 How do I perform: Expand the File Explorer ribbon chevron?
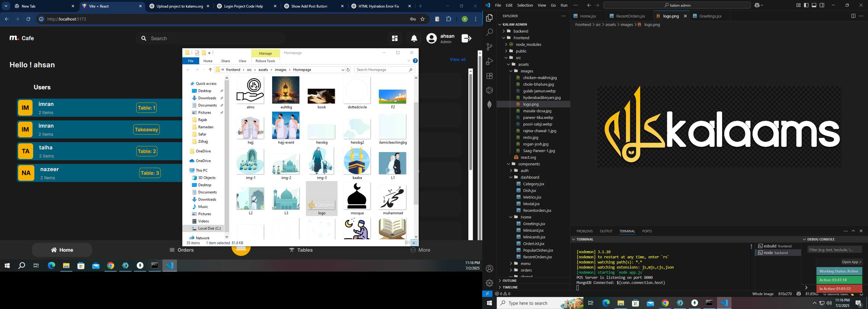[x=409, y=61]
